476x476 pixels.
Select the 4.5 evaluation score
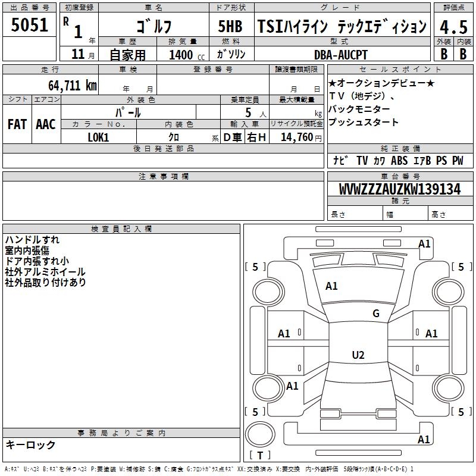click(453, 27)
